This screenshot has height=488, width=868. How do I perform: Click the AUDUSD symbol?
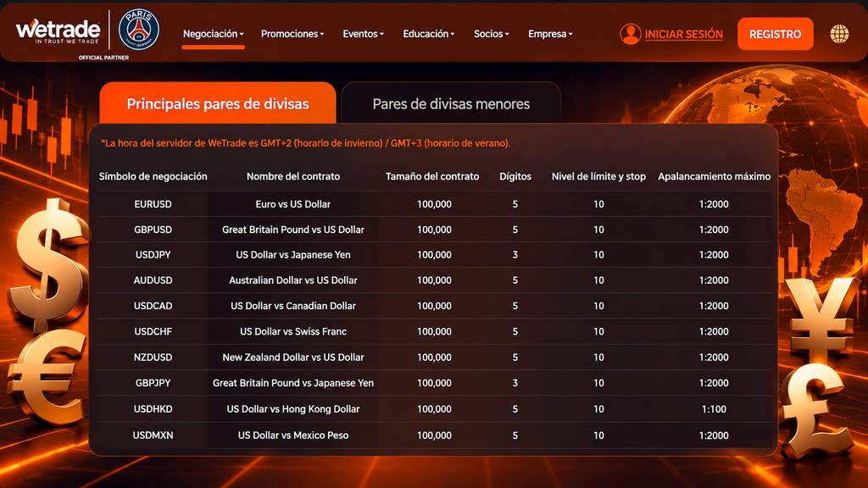pyautogui.click(x=153, y=280)
